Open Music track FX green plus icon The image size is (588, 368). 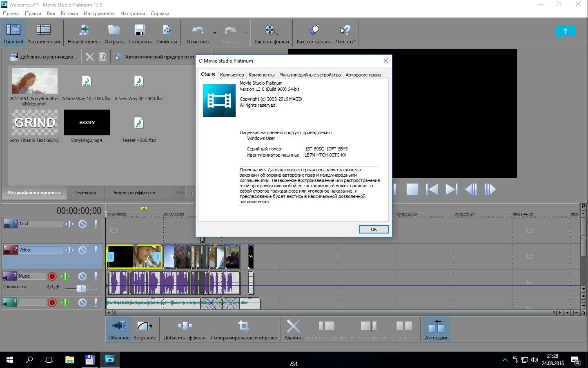(x=65, y=276)
